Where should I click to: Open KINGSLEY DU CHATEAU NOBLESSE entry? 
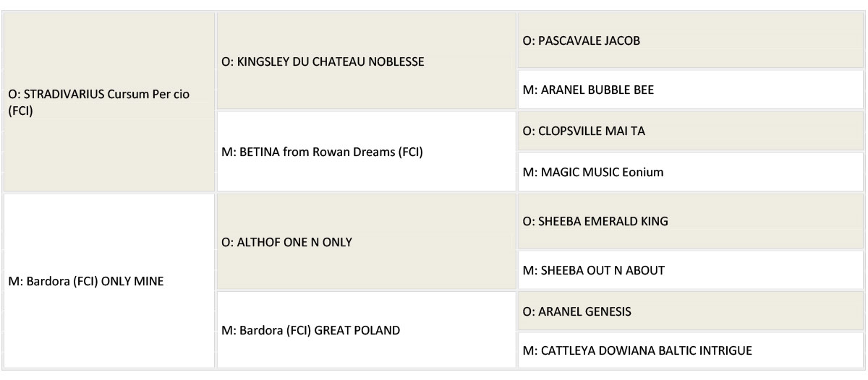click(323, 61)
